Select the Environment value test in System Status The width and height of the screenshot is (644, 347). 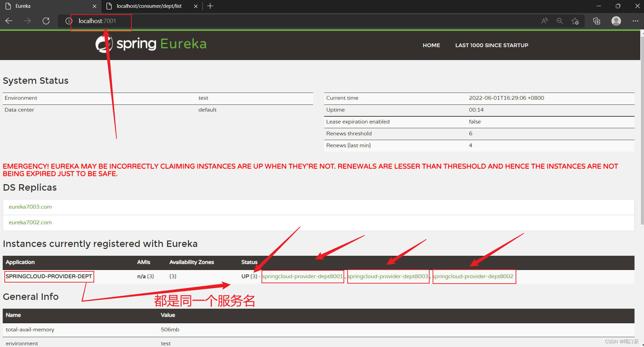coord(203,98)
